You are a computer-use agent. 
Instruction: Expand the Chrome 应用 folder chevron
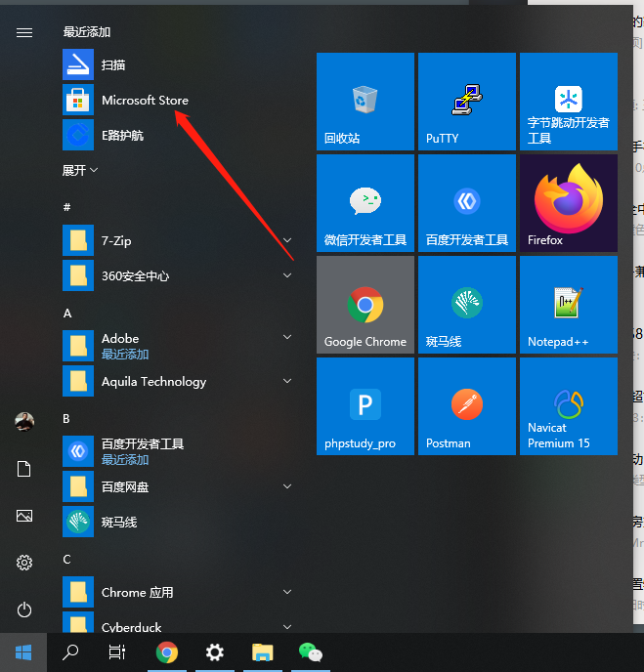(287, 592)
